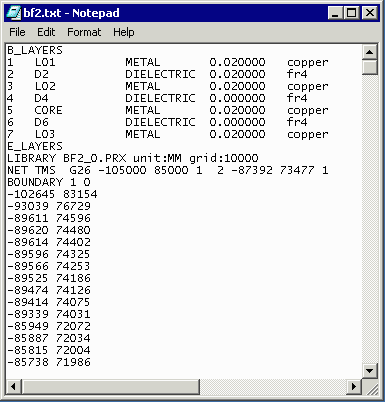Screen dimensions: 385x402
Task: Click the -102645 83154 coordinate line
Action: [52, 194]
